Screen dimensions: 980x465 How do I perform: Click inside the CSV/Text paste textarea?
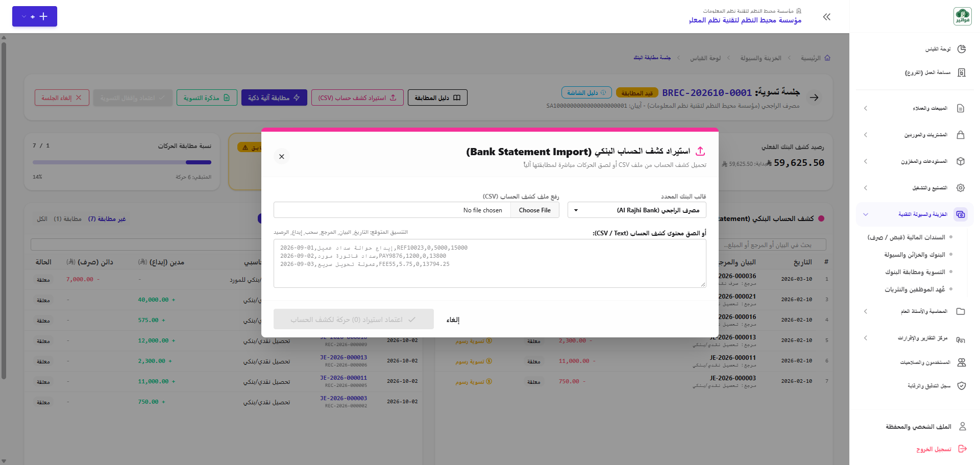click(x=490, y=263)
